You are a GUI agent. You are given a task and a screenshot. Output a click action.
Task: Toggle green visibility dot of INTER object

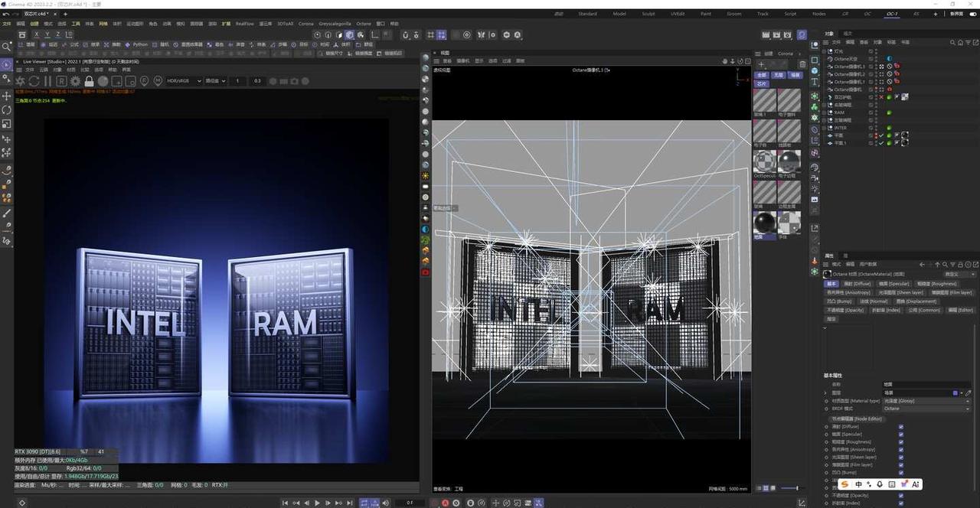click(x=889, y=128)
